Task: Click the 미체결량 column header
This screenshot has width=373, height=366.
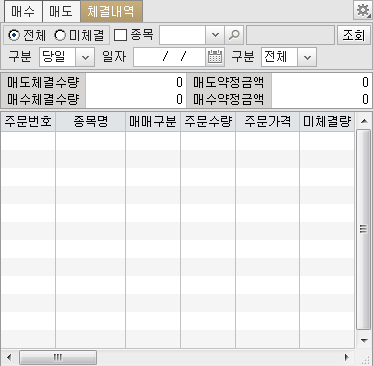Action: click(327, 122)
